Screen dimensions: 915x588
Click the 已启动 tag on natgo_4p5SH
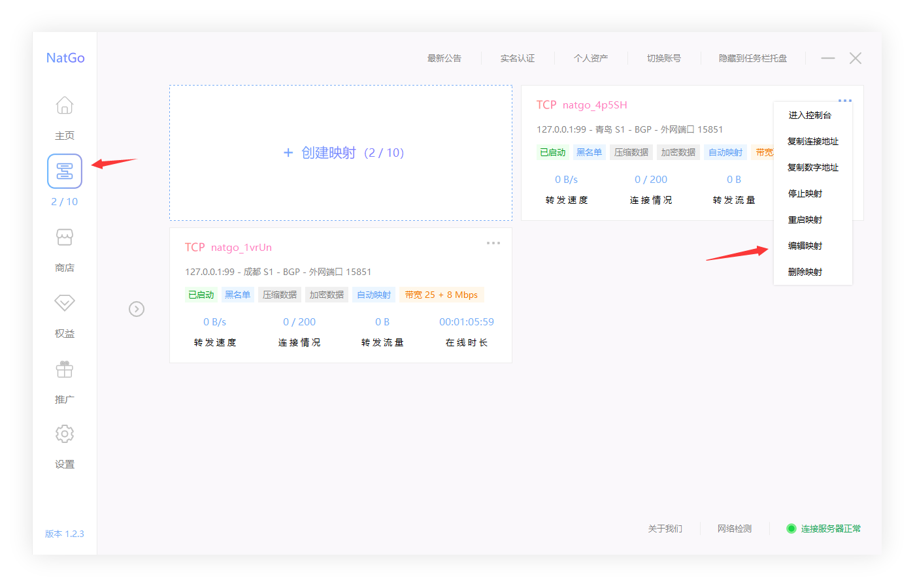pos(553,152)
